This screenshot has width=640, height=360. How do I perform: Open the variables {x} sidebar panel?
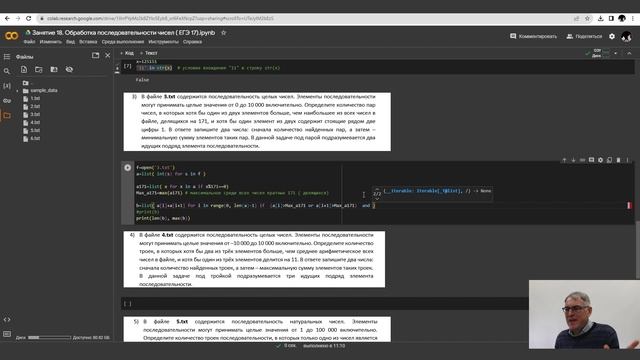7,86
